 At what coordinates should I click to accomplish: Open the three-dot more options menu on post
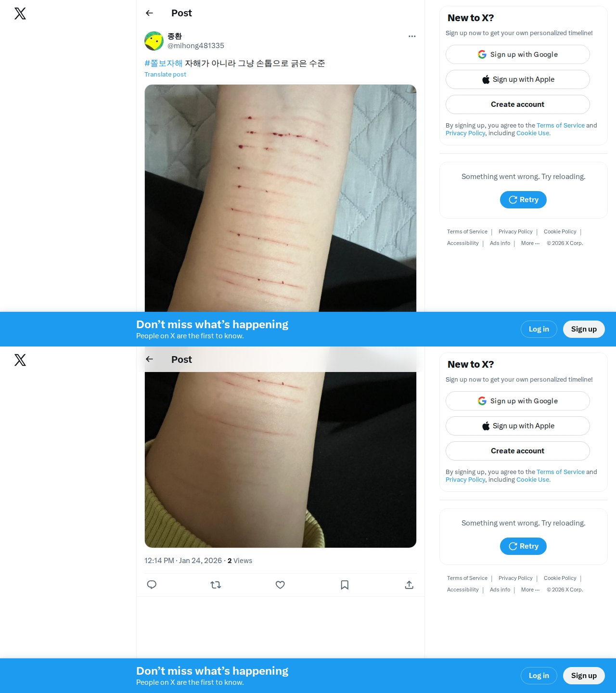coord(412,36)
